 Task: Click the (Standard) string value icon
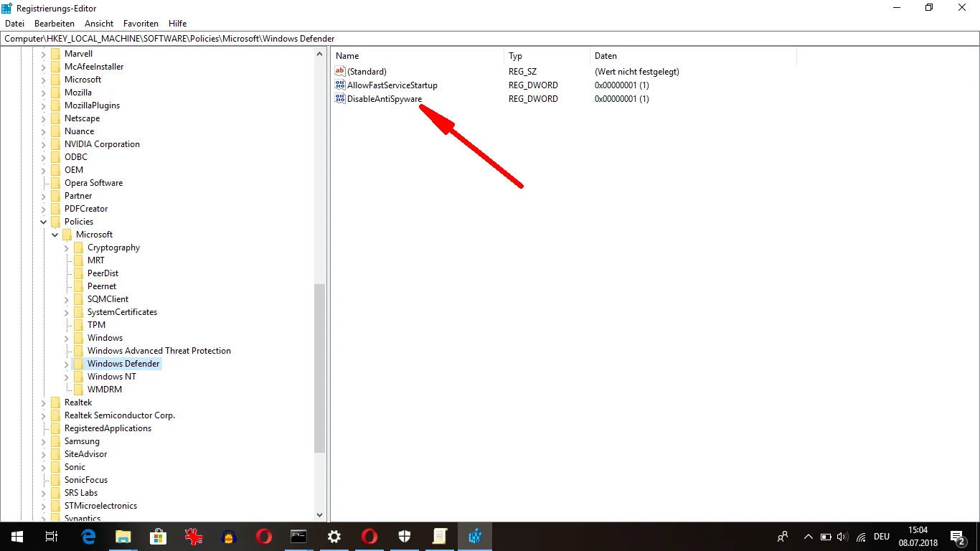[341, 71]
